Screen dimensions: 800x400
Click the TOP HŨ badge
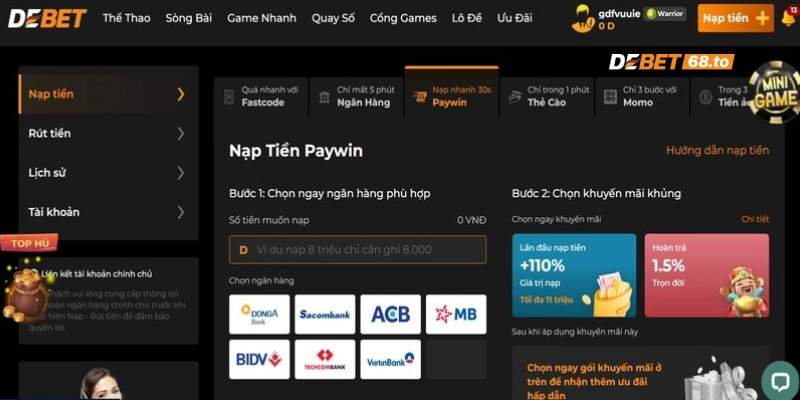tap(29, 243)
